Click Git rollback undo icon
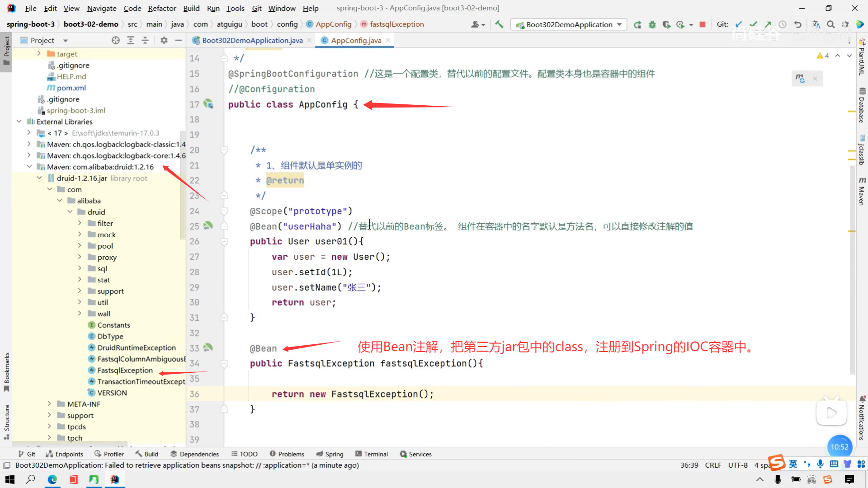 [798, 24]
